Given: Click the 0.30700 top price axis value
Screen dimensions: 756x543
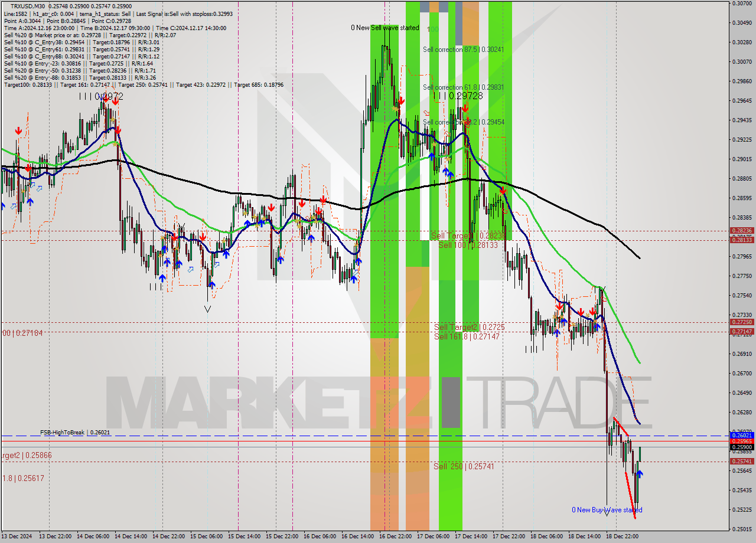Looking at the screenshot, I should [742, 4].
